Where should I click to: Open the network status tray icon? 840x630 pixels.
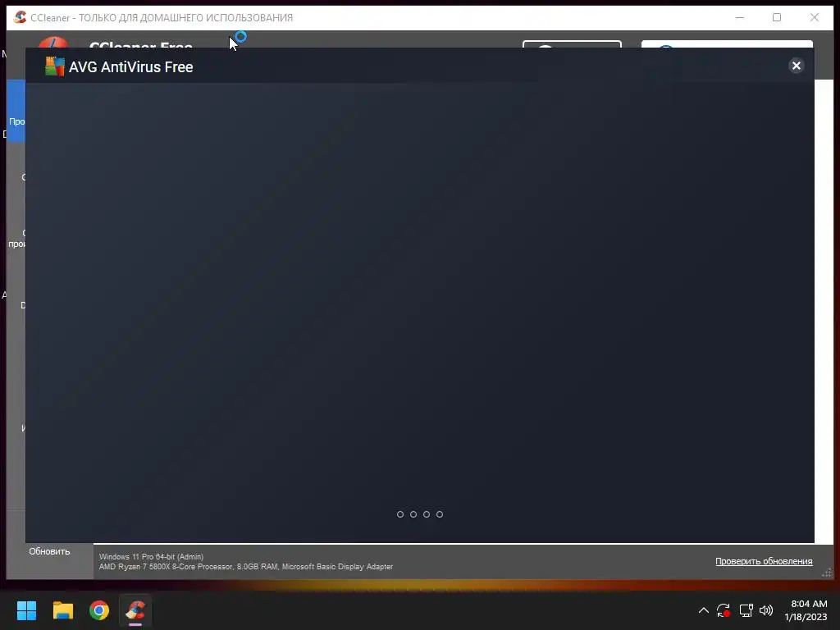[x=746, y=610]
